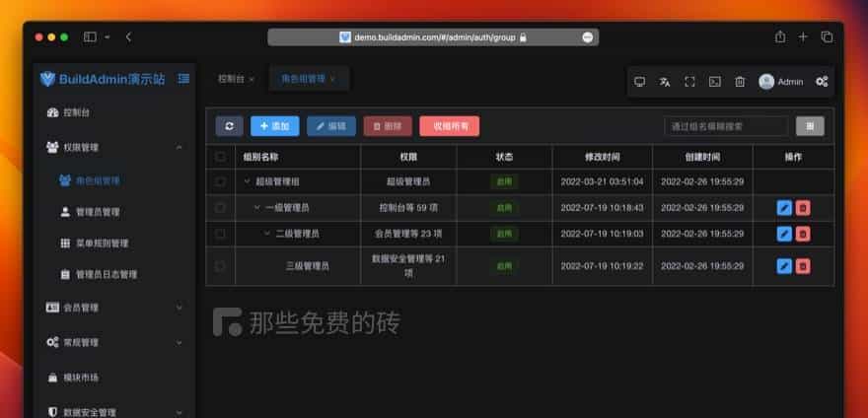
Task: Click the BuildAdmin shield logo
Action: tap(47, 79)
